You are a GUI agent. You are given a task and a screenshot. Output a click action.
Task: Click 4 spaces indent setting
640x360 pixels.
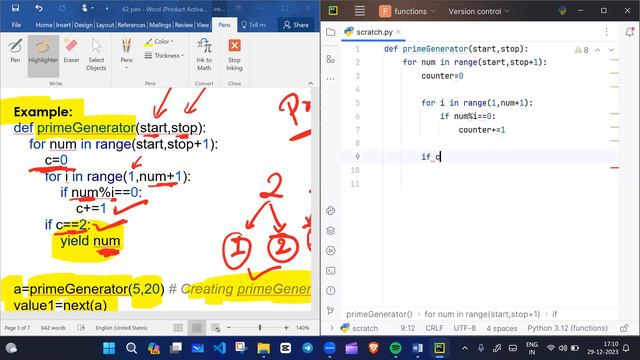(x=502, y=328)
